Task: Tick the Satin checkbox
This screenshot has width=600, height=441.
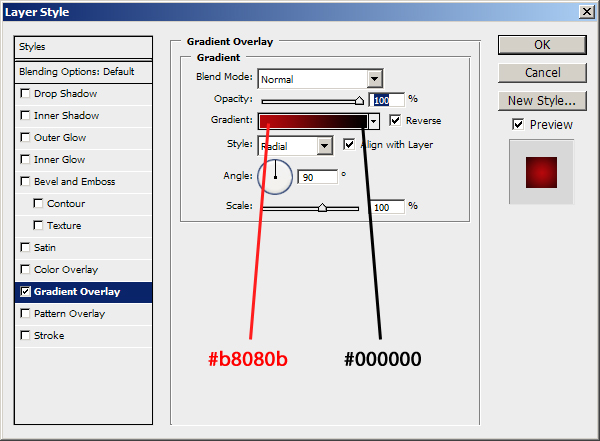Action: (x=25, y=247)
